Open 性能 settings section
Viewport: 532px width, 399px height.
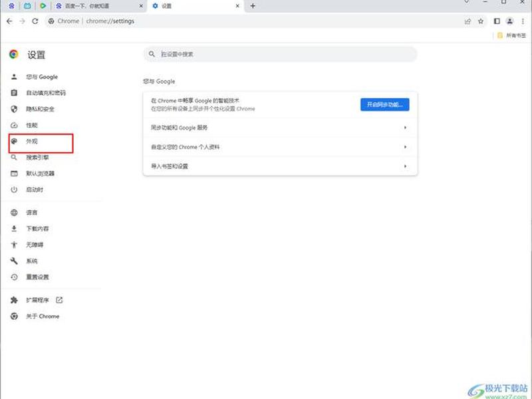click(32, 125)
